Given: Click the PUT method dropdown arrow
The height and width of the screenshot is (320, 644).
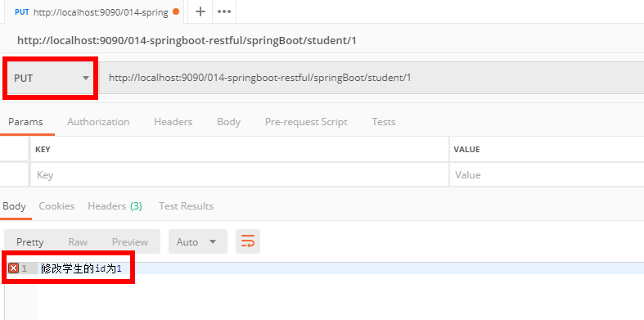Looking at the screenshot, I should click(86, 78).
